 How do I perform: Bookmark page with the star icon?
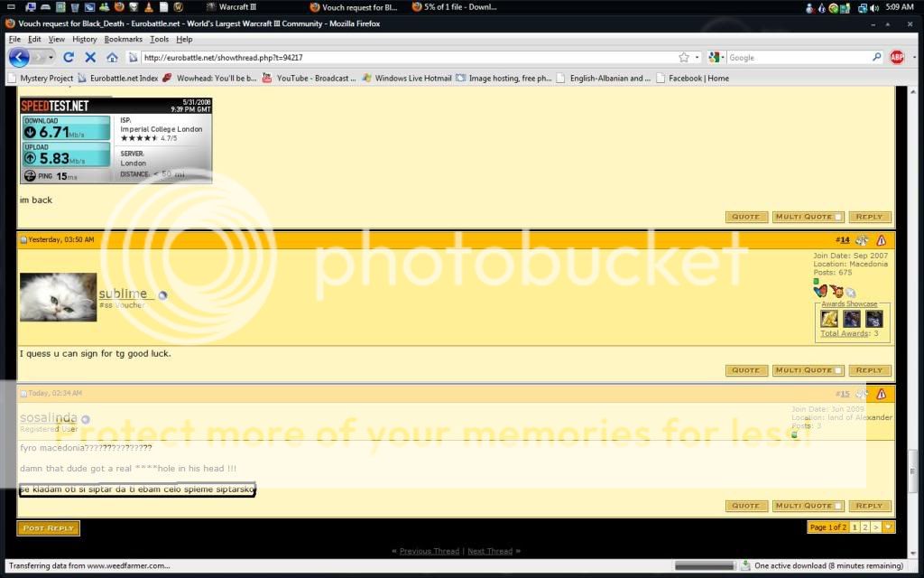click(x=684, y=57)
